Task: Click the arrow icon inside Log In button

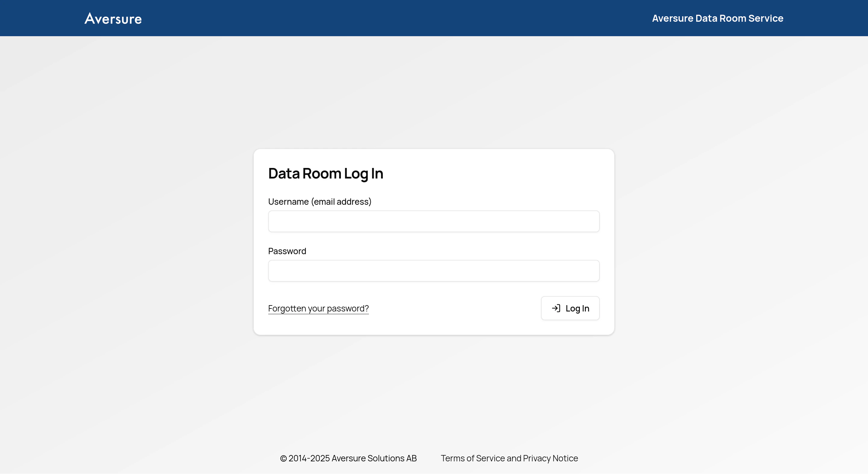Action: coord(556,308)
